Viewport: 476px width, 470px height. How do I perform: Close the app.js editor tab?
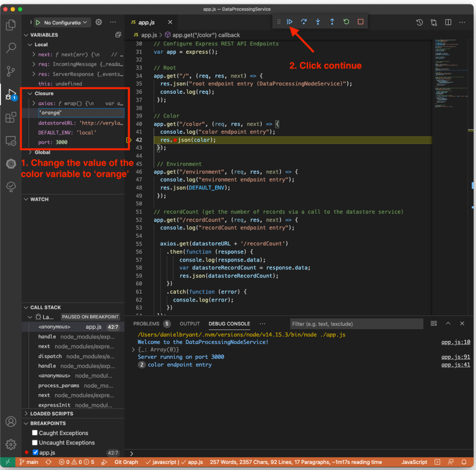pyautogui.click(x=170, y=22)
